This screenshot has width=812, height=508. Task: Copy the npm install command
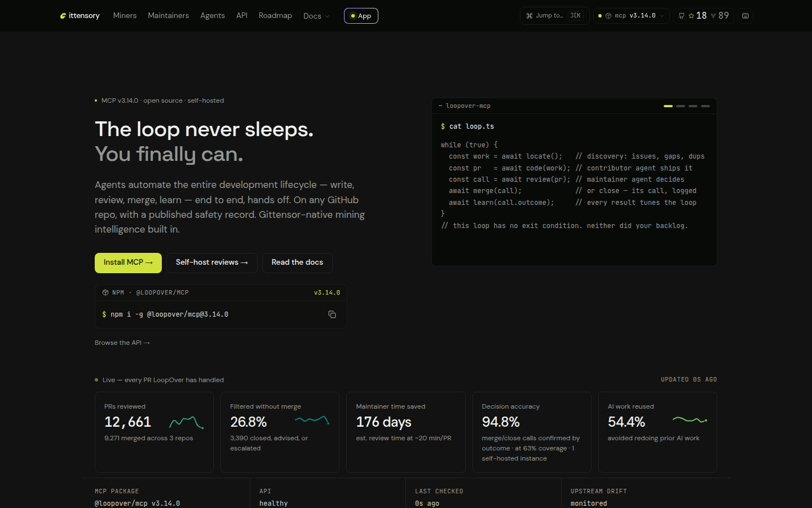coord(332,314)
